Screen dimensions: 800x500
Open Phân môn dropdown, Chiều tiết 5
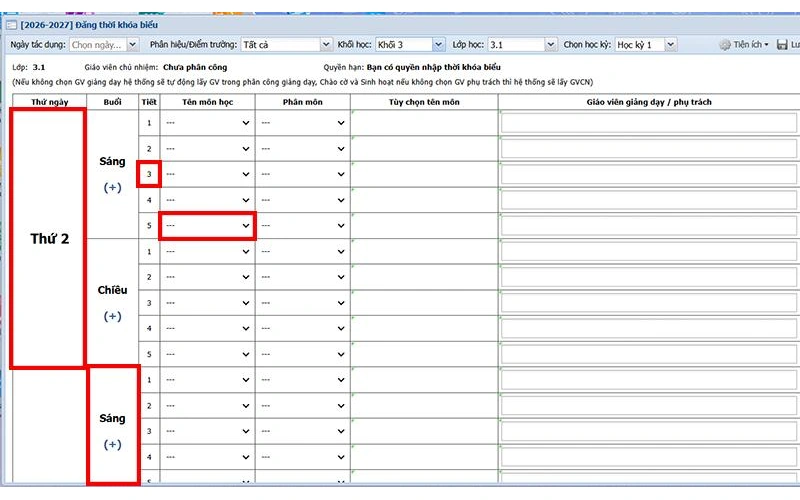[x=303, y=354]
